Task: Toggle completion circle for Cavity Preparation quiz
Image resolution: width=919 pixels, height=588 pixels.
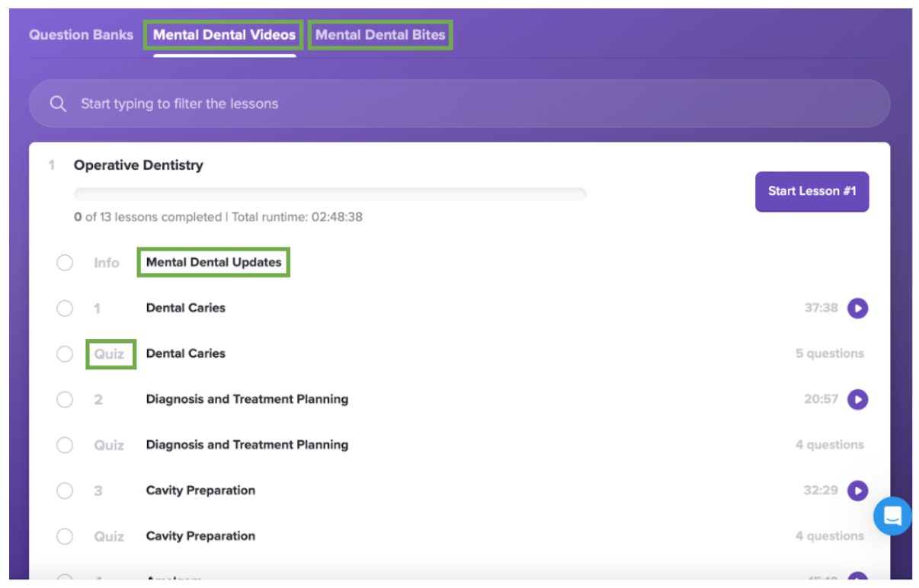Action: coord(65,536)
